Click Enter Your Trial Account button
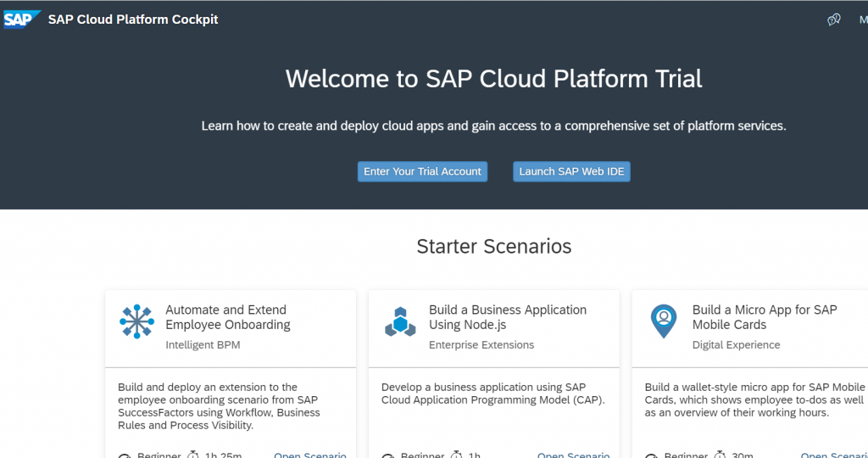This screenshot has width=868, height=458. 422,171
